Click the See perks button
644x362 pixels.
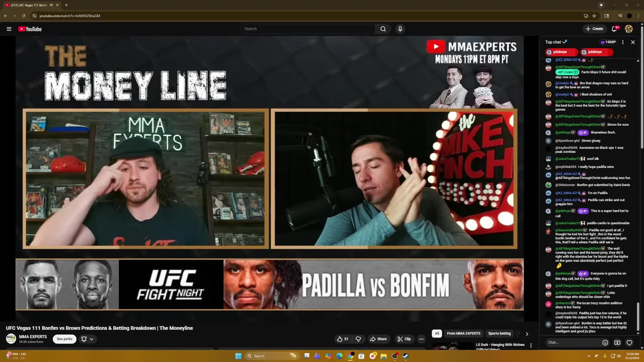click(x=64, y=339)
